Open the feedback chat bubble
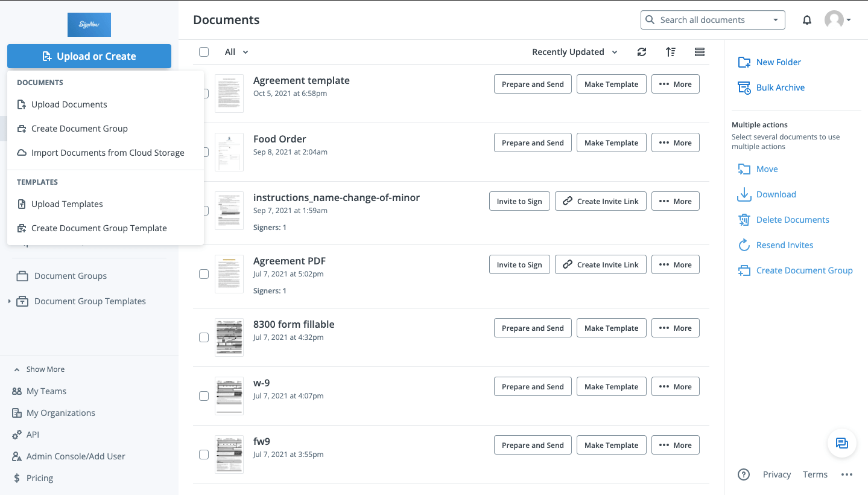Screen dimensions: 868x495 pos(841,443)
